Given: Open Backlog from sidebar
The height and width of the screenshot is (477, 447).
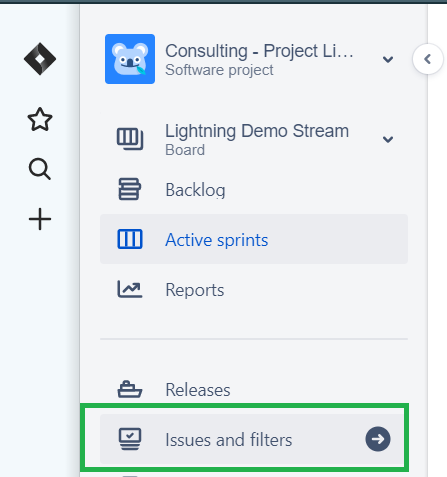Looking at the screenshot, I should coord(254,189).
